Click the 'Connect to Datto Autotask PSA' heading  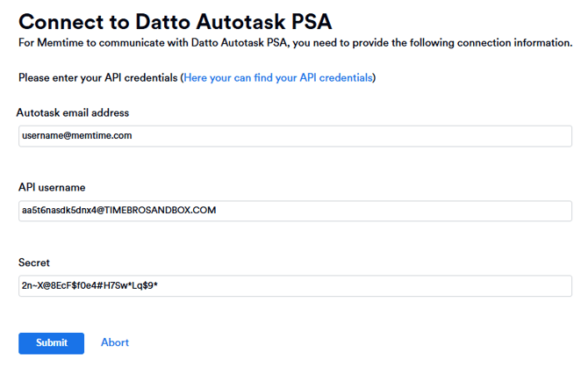176,22
